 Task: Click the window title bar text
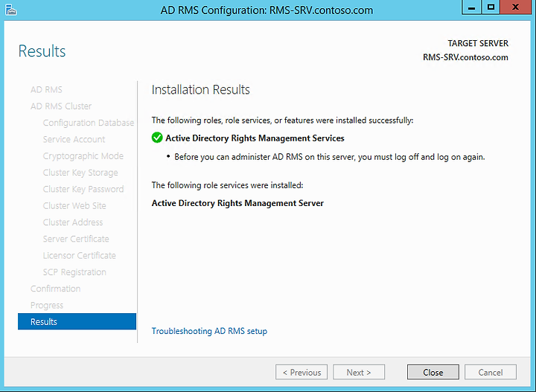point(267,10)
